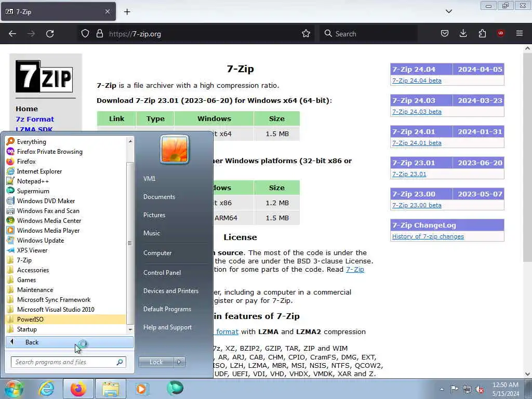Click the Firefox Search box

click(x=368, y=34)
